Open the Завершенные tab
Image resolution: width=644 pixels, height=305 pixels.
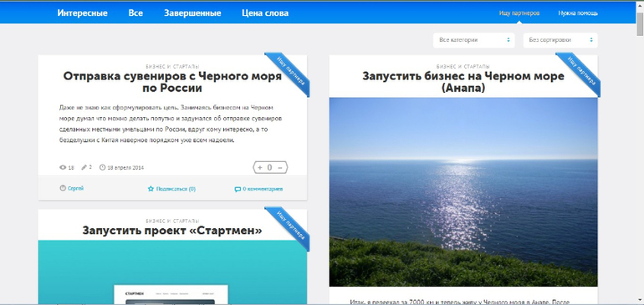(192, 13)
